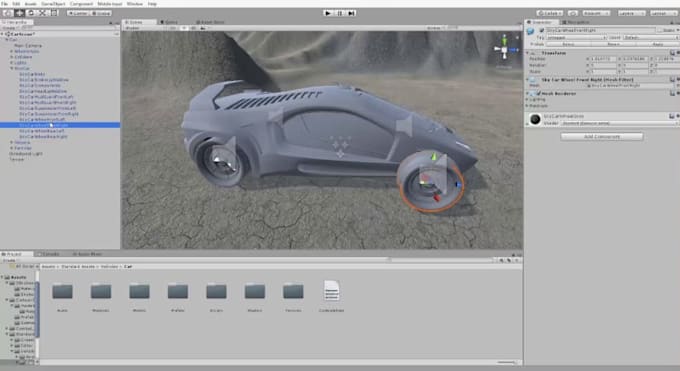Select the Move tool in the toolbar
The height and width of the screenshot is (371, 680).
point(19,13)
